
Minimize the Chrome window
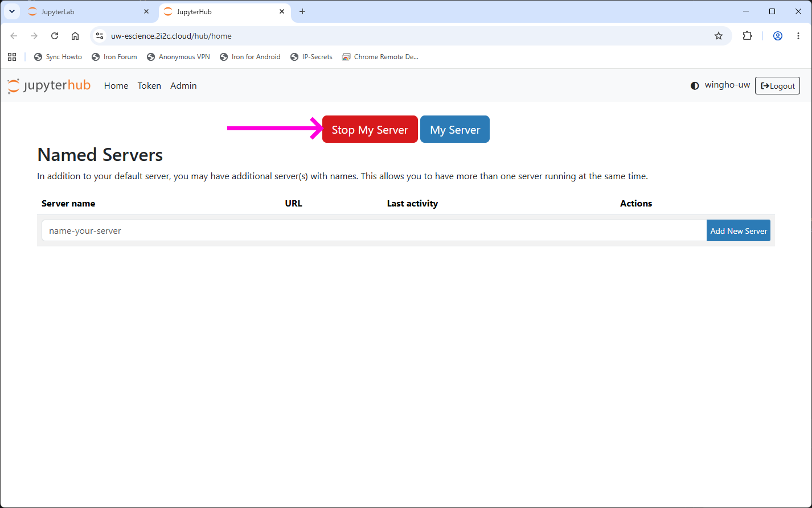[x=746, y=11]
